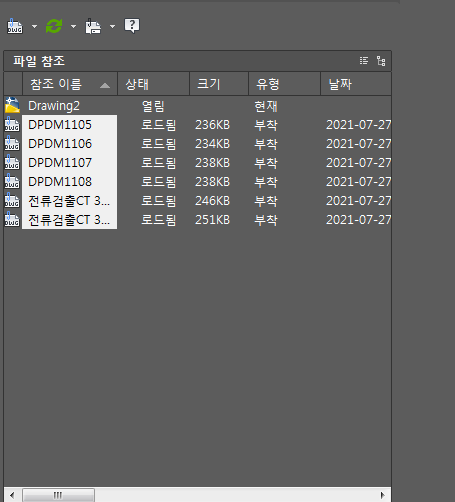Click the 234KB size cell
The height and width of the screenshot is (502, 455).
pyautogui.click(x=213, y=144)
